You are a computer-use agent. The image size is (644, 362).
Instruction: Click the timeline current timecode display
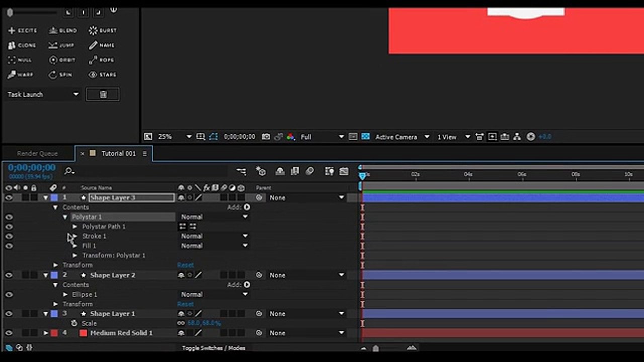[x=32, y=168]
